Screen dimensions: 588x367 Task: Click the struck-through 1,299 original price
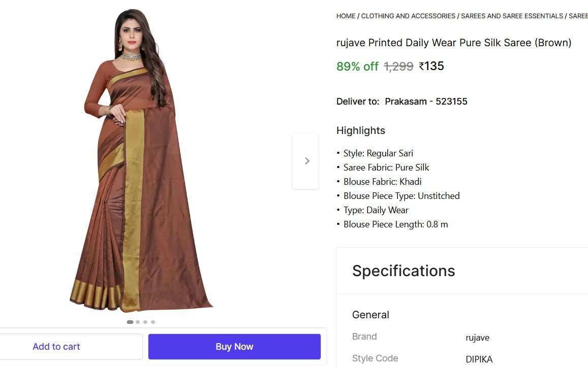click(x=398, y=66)
